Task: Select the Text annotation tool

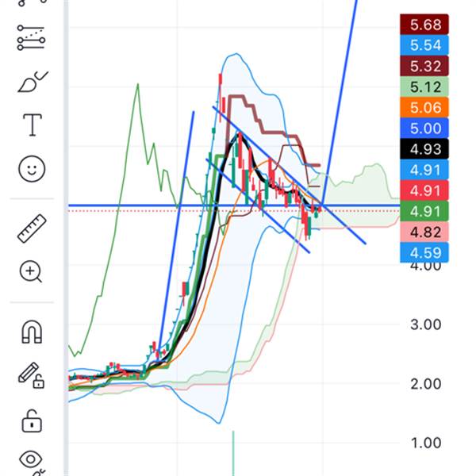Action: (x=33, y=125)
